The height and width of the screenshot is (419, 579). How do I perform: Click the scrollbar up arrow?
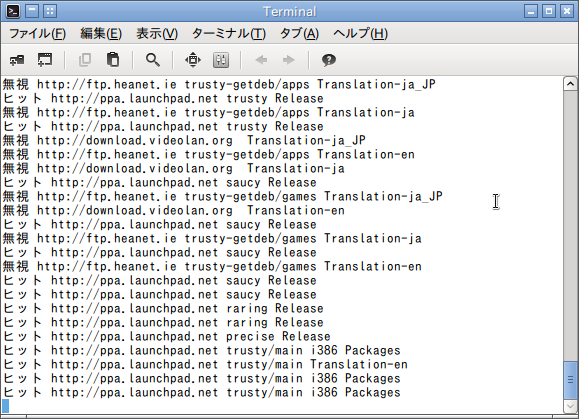(570, 84)
